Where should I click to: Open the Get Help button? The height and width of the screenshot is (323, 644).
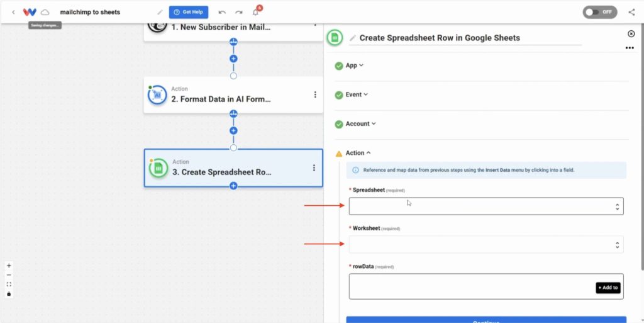[x=189, y=12]
